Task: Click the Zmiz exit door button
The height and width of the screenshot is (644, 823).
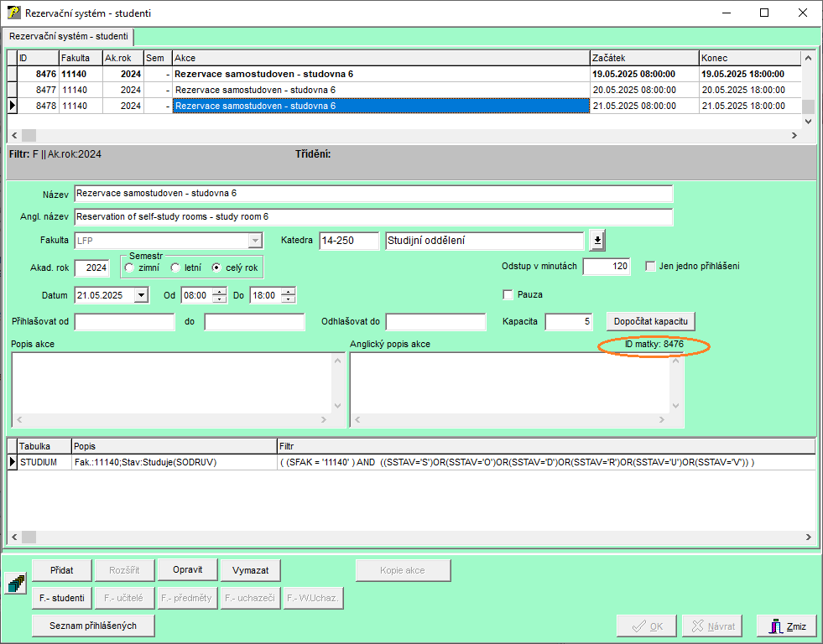Action: click(x=786, y=626)
